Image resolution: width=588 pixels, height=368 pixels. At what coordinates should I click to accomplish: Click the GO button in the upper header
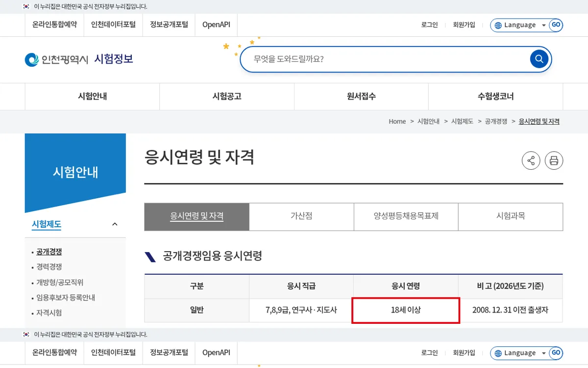(556, 25)
